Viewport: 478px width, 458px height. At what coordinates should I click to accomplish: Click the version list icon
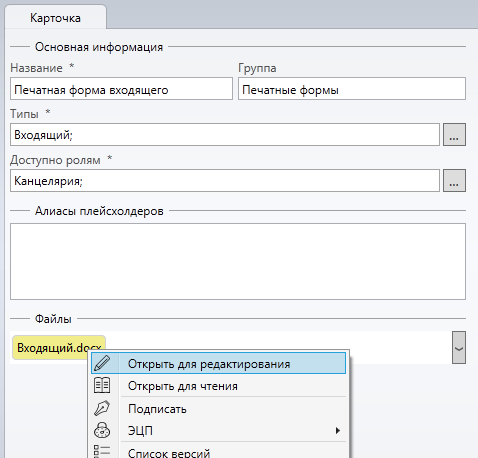tap(102, 451)
